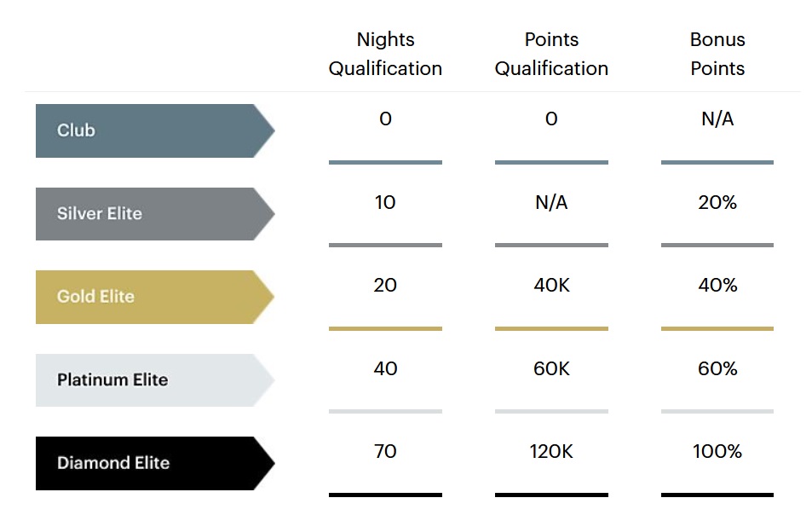812x521 pixels.
Task: Select Diamond Elite's 120K points value
Action: click(x=551, y=451)
